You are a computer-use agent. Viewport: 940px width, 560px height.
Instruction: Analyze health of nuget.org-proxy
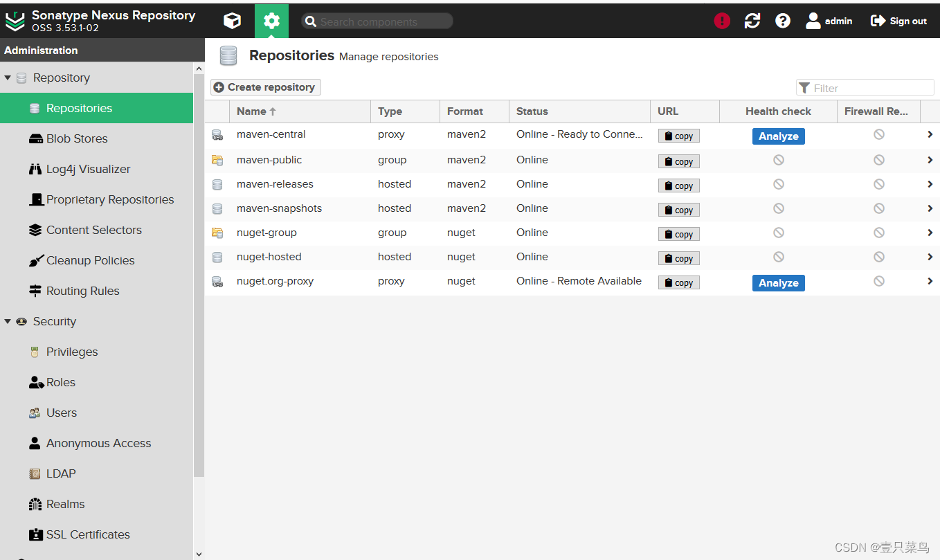click(x=779, y=283)
